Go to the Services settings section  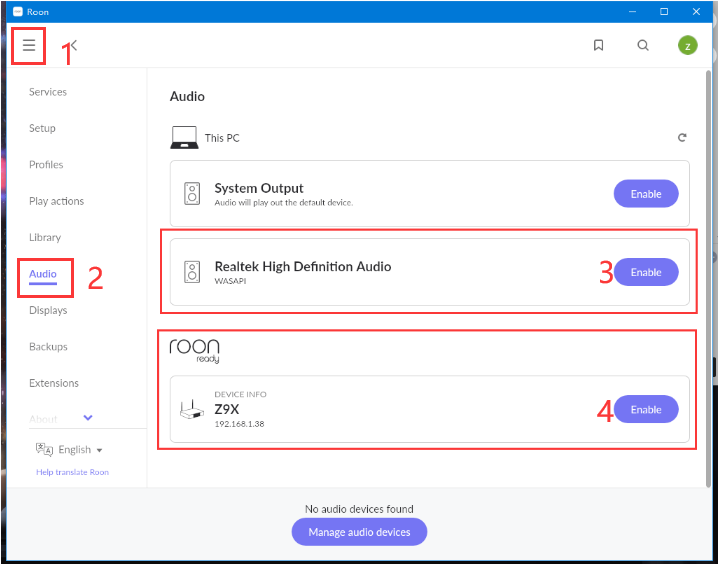click(48, 92)
